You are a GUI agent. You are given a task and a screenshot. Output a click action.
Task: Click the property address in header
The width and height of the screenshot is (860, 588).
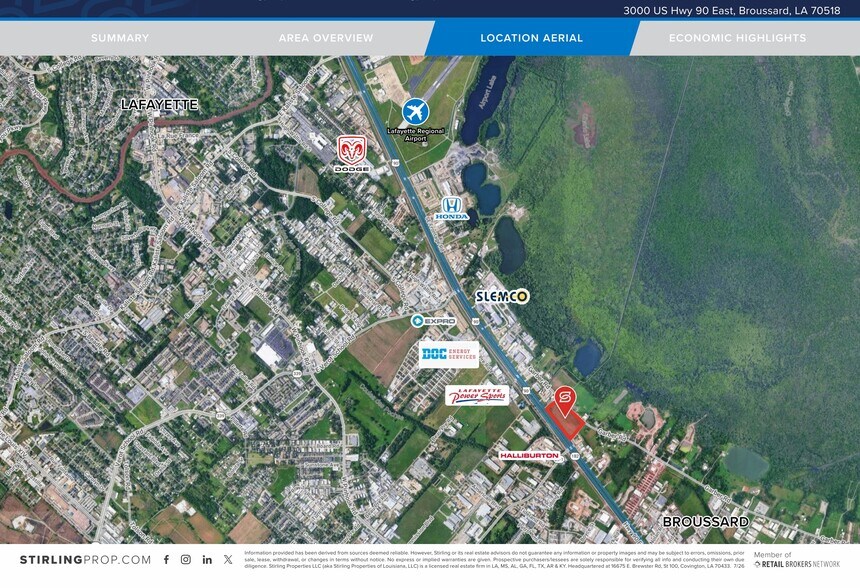pyautogui.click(x=732, y=10)
